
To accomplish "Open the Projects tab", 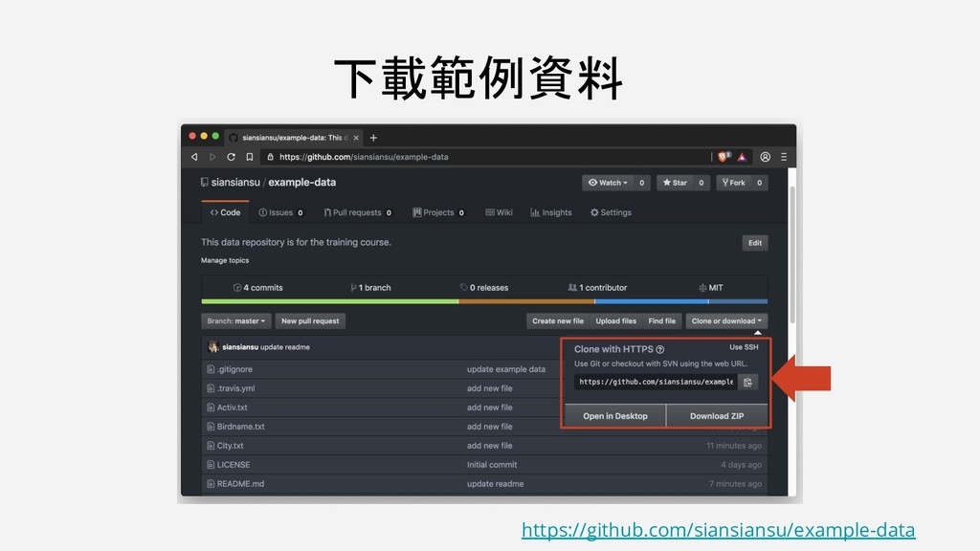I will pyautogui.click(x=438, y=212).
